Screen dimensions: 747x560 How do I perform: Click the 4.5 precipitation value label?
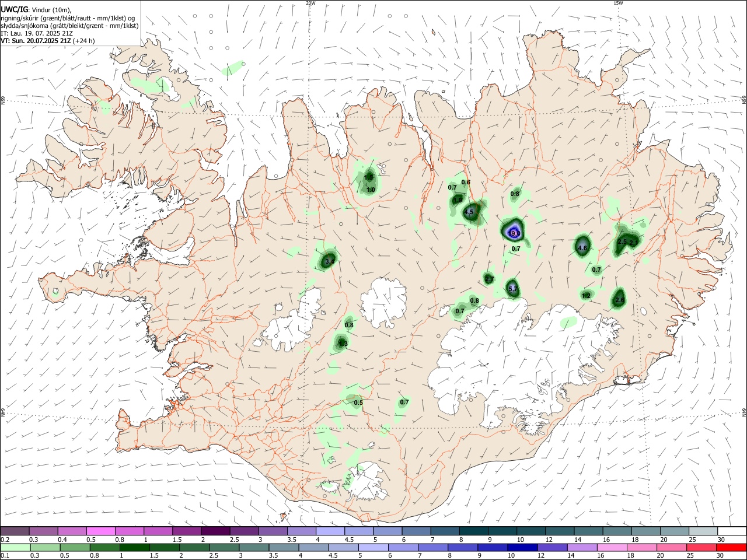468,212
